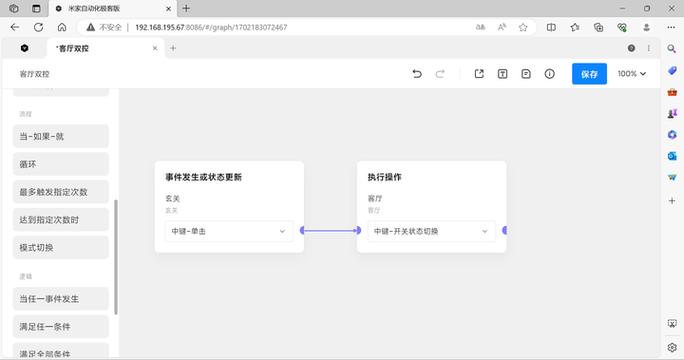
Task: Click the Edge sidebar search icon
Action: coord(672,48)
